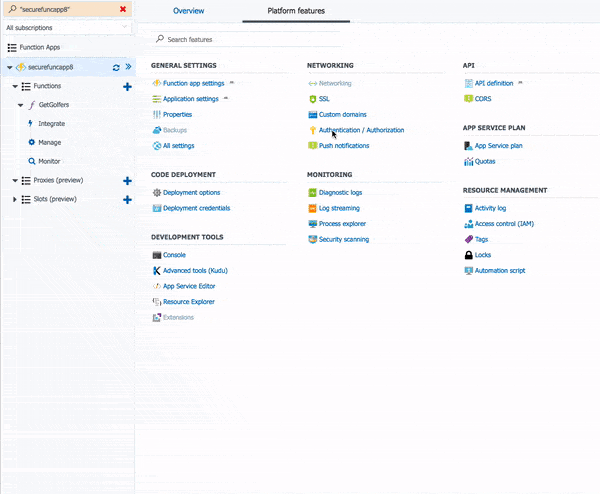The height and width of the screenshot is (494, 600).
Task: Click the SSL shield icon
Action: [313, 99]
